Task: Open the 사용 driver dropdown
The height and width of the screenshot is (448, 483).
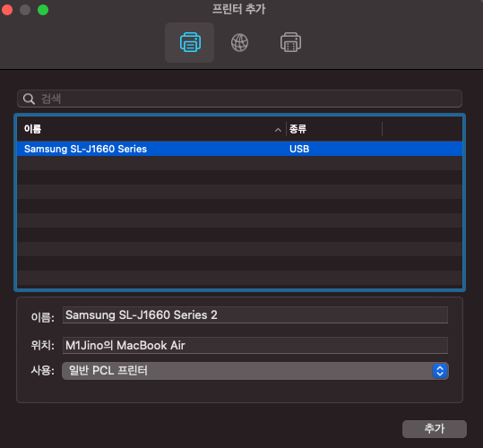Action: pyautogui.click(x=255, y=371)
